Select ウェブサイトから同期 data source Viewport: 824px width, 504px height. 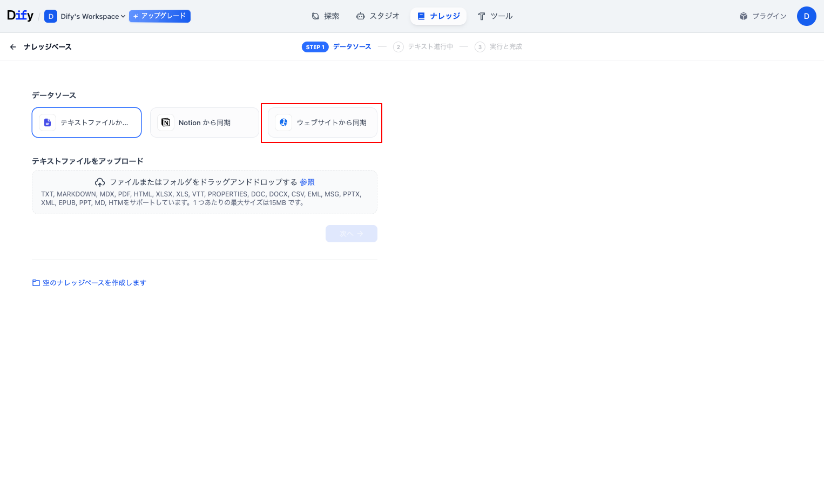[x=322, y=122]
